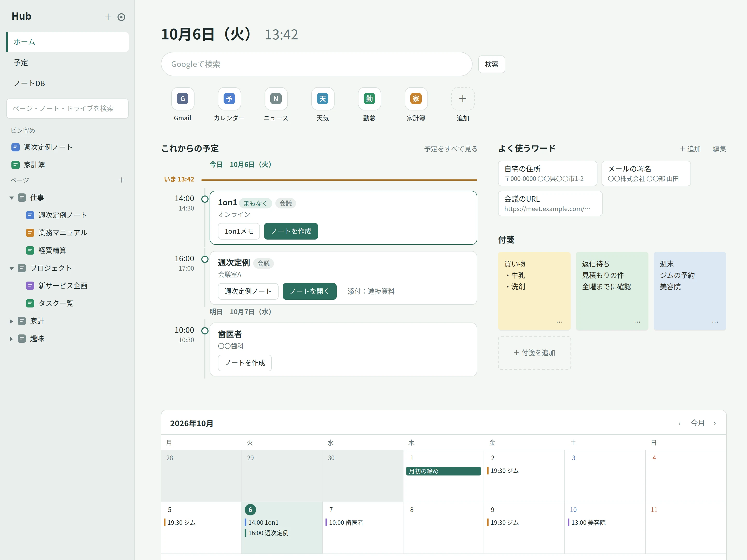Add a new page with the ページ plus icon
Viewport: 747px width, 560px height.
[x=122, y=180]
